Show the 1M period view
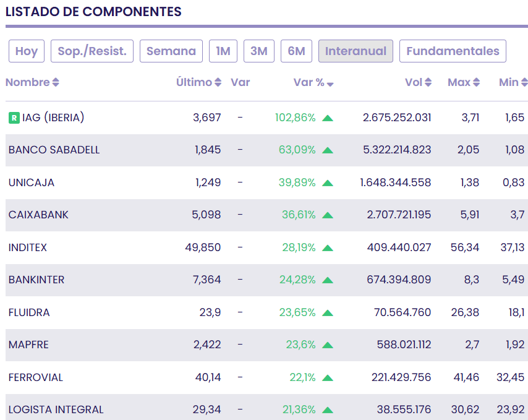 click(223, 51)
